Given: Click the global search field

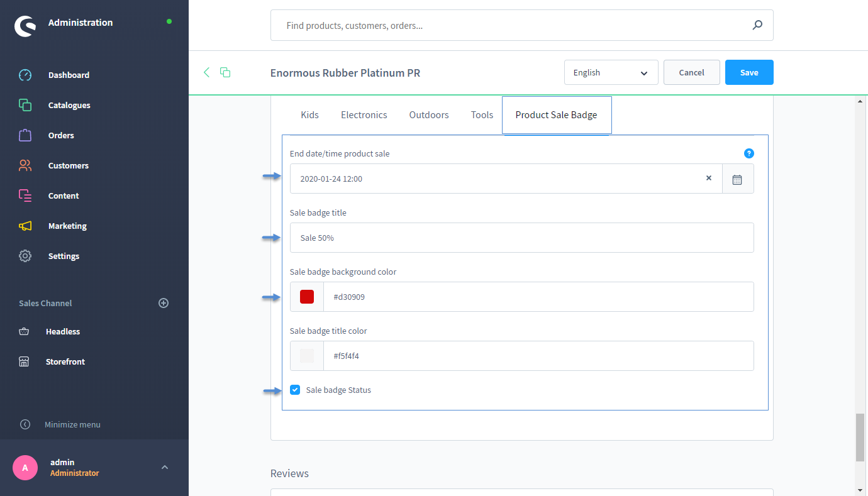Looking at the screenshot, I should tap(522, 26).
